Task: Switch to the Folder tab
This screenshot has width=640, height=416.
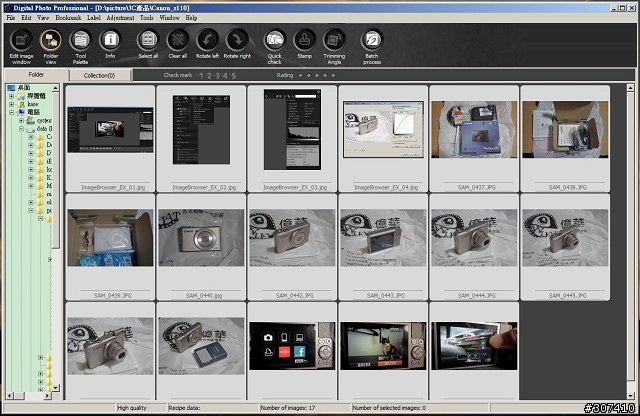Action: pyautogui.click(x=36, y=75)
